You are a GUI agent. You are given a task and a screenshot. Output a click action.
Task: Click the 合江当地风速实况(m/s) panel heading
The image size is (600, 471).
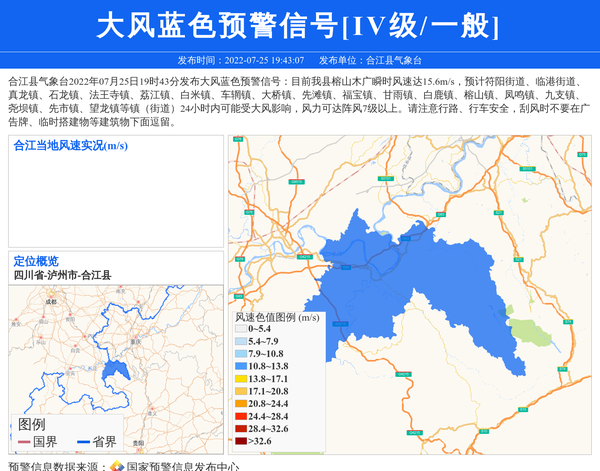pyautogui.click(x=71, y=145)
